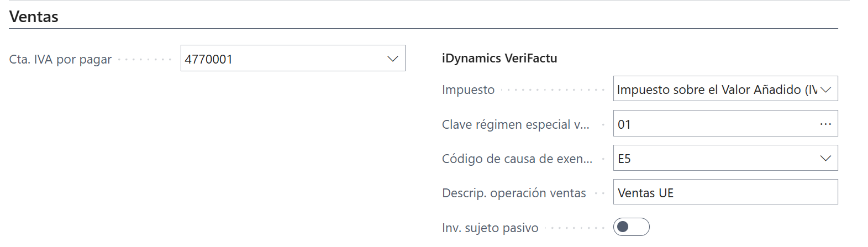The height and width of the screenshot is (247, 868).
Task: Place cursor on the Ventas UE text
Action: [x=645, y=193]
